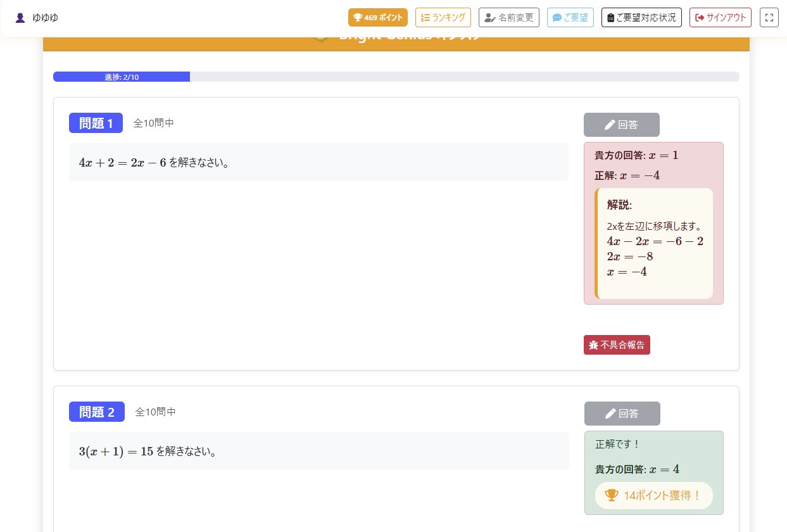Viewport: 787px width, 532px height.
Task: Click the equation 3(x+1)=15 question text
Action: click(x=116, y=452)
